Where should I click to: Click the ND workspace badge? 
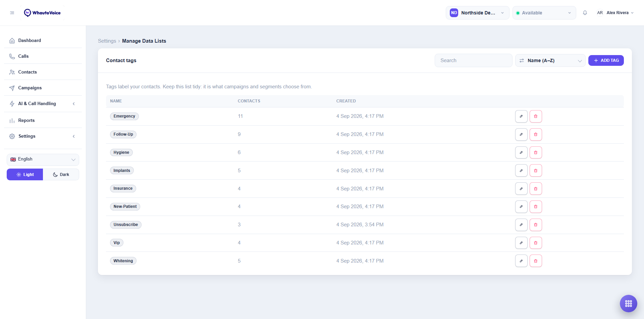454,13
